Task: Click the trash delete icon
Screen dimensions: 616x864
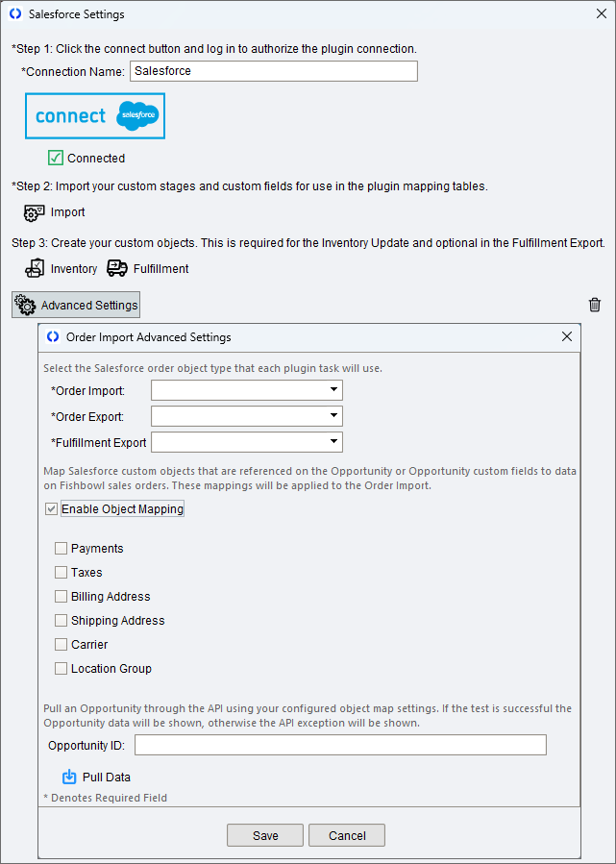Action: click(x=594, y=304)
